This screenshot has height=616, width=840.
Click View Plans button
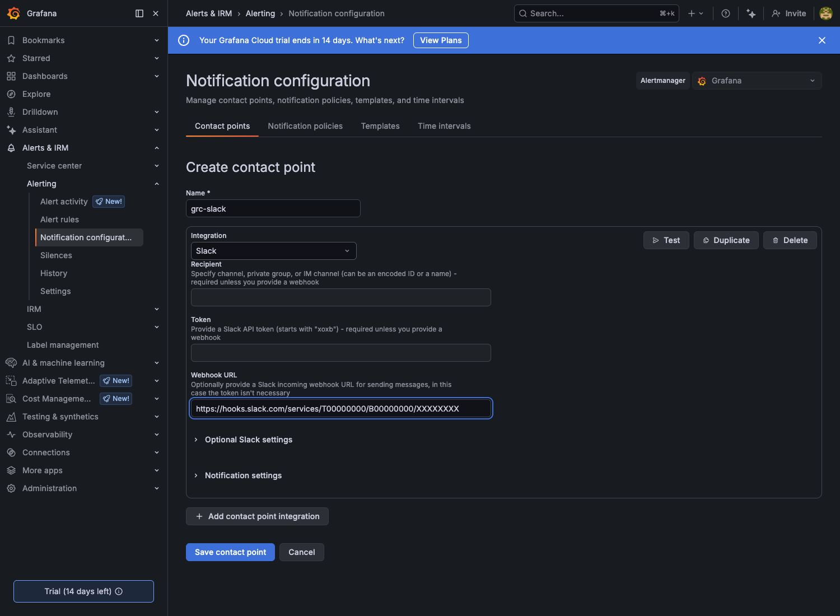point(441,40)
